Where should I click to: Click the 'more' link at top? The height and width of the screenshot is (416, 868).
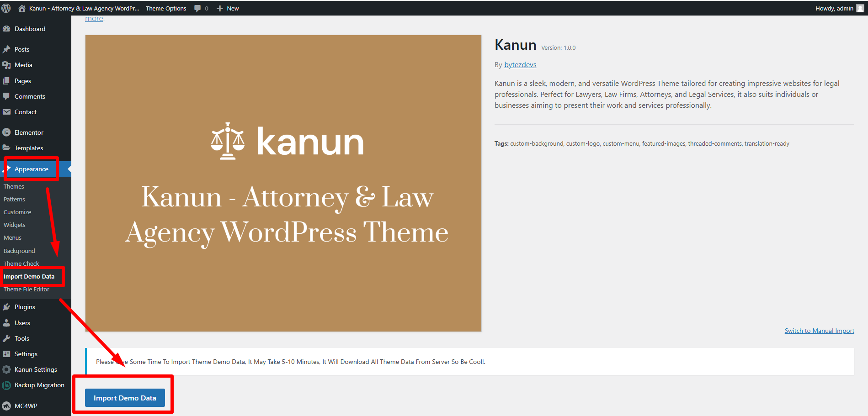(94, 19)
